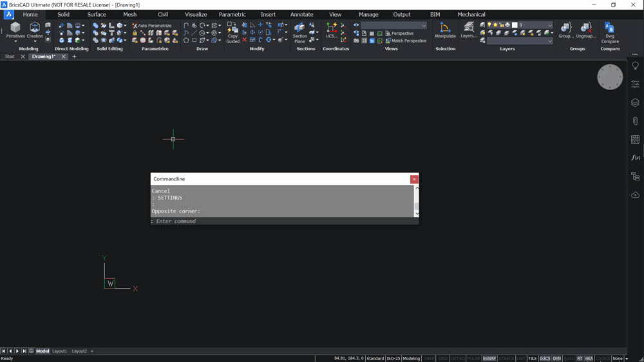
Task: Click the Ungroup tool
Action: (x=586, y=30)
